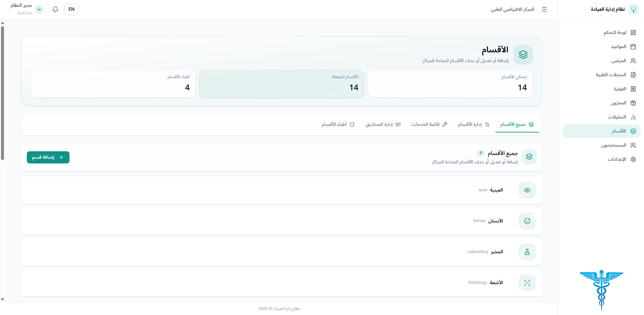Click the clinic system logo icon

pyautogui.click(x=634, y=9)
